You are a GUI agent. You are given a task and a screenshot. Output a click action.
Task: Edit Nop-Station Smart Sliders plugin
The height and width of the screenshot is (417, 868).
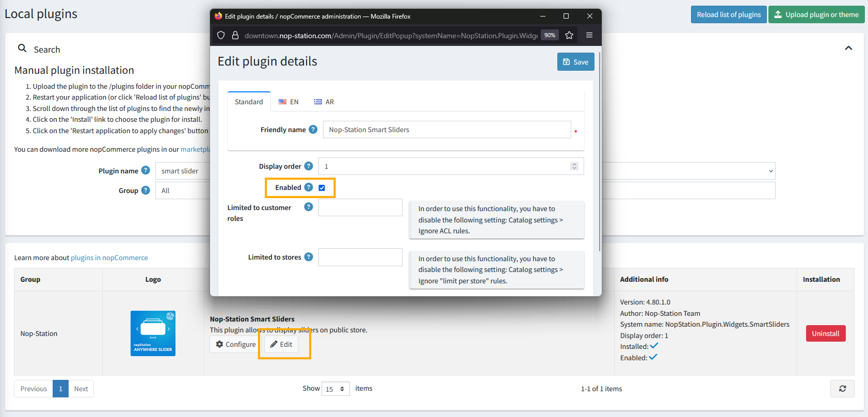(x=281, y=344)
